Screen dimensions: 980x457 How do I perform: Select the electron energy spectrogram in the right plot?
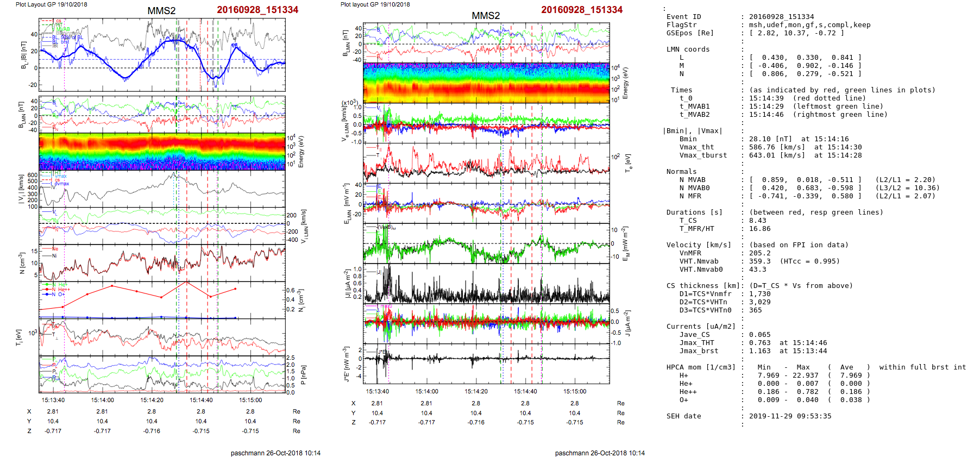pos(486,83)
